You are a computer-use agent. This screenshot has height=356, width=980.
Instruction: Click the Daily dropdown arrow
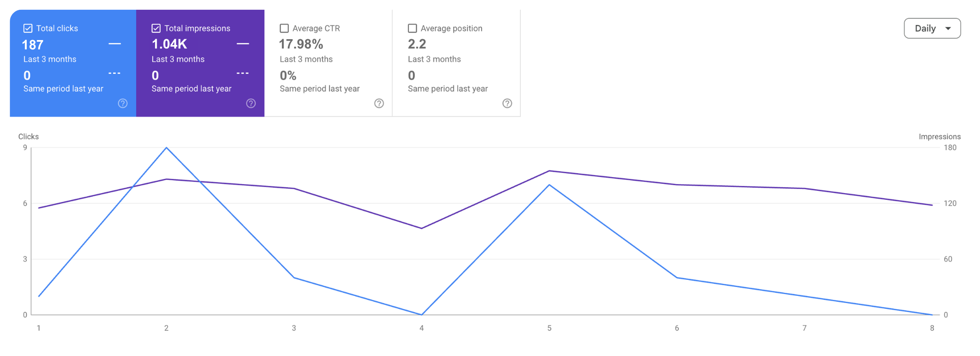click(x=948, y=28)
